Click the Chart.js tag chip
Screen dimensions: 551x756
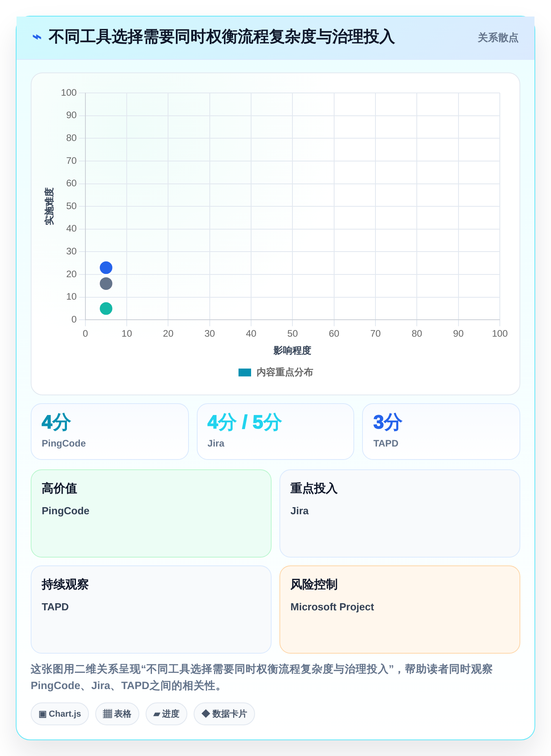[x=60, y=714]
